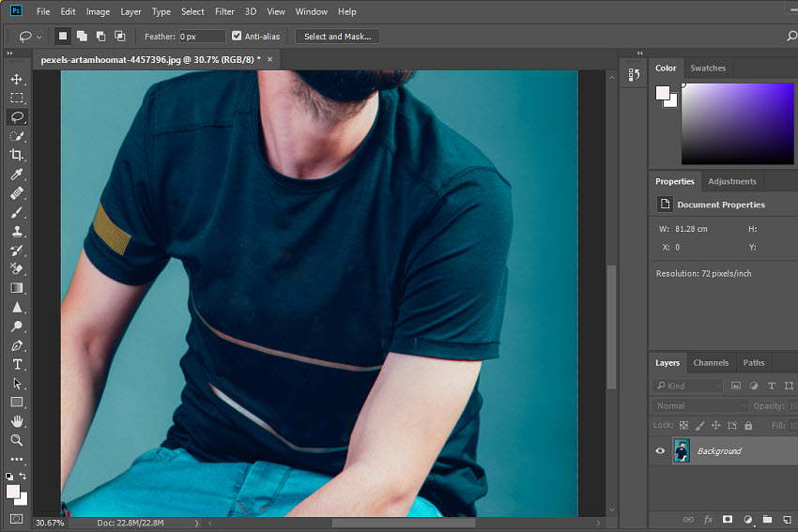This screenshot has height=532, width=798.
Task: Switch to the Adjustments tab
Action: point(732,182)
